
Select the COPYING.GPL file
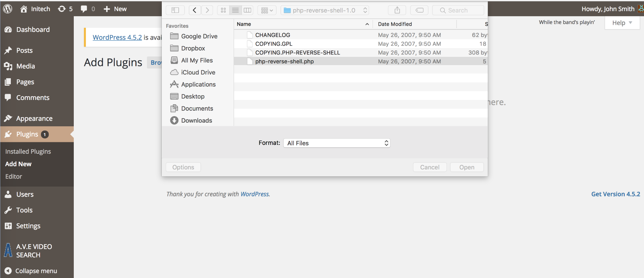[361, 44]
